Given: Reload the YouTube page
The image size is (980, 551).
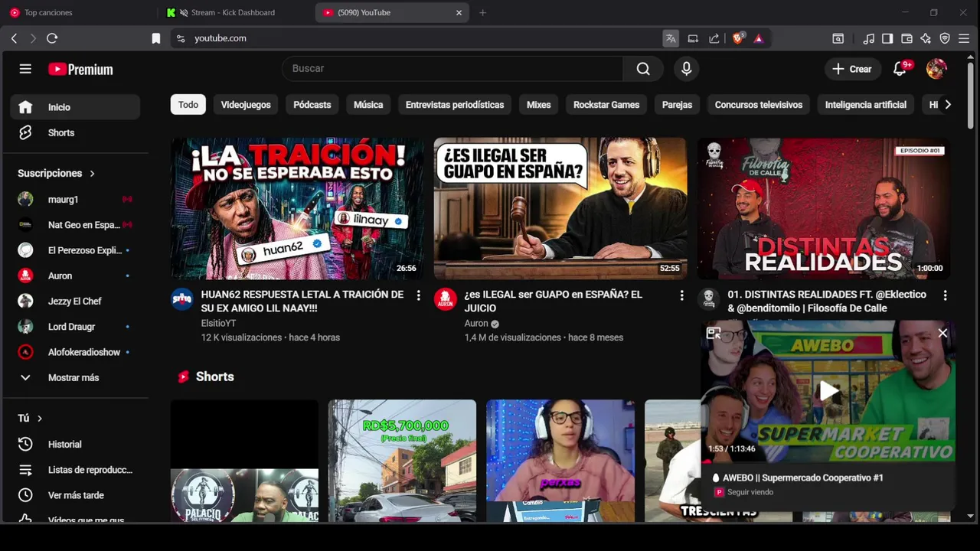Looking at the screenshot, I should point(52,38).
